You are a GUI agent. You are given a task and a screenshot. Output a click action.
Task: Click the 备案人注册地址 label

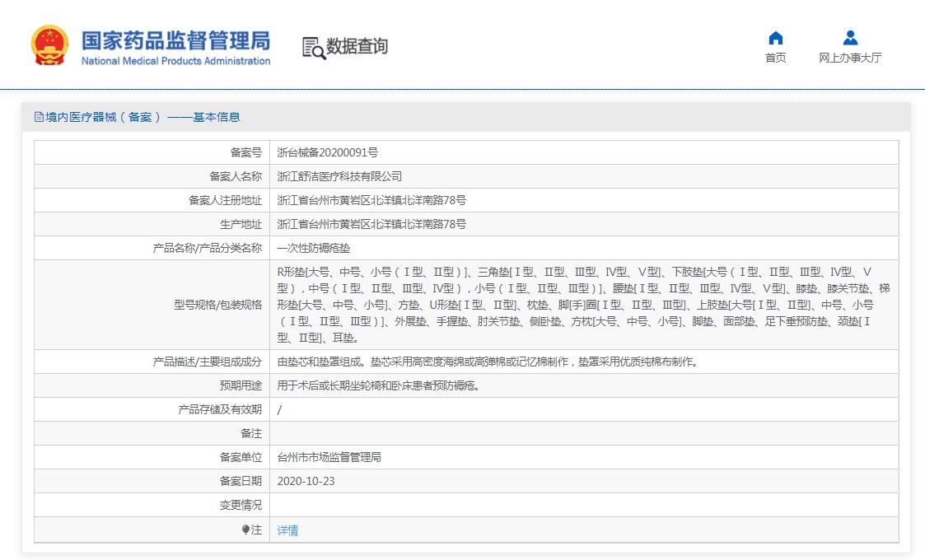click(225, 200)
